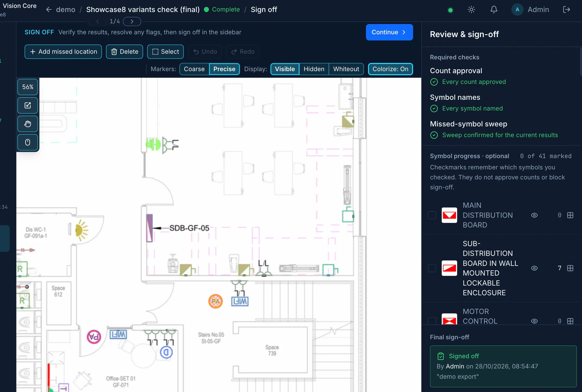Click the demo breadcrumb link
This screenshot has height=392, width=582.
(66, 10)
